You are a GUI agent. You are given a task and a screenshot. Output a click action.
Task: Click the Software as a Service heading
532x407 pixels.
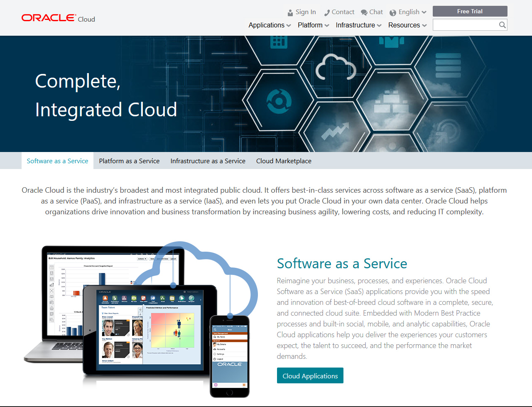(x=342, y=263)
